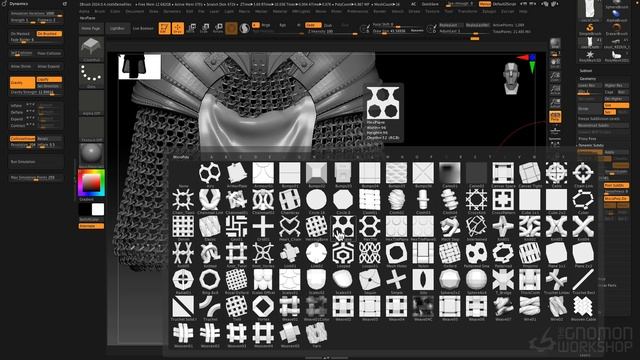The image size is (640, 360).
Task: Switch to the Rotate transform icon
Action: pos(218,28)
